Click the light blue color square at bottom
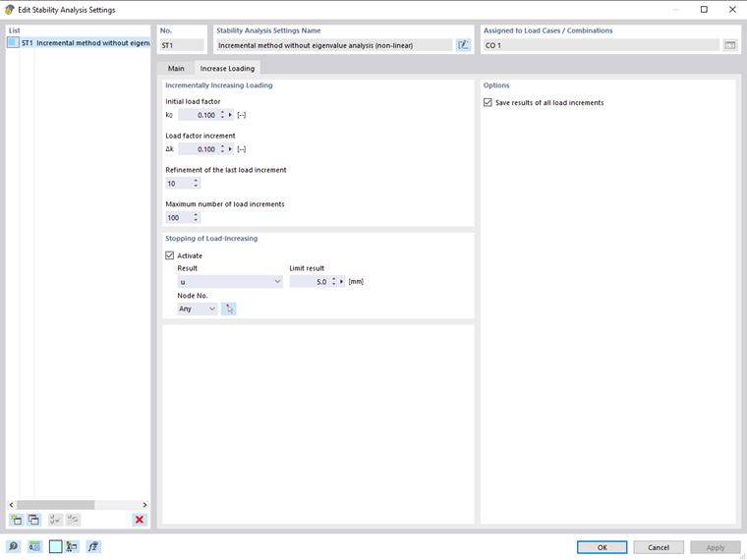Screen dimensions: 747x560 [55, 546]
